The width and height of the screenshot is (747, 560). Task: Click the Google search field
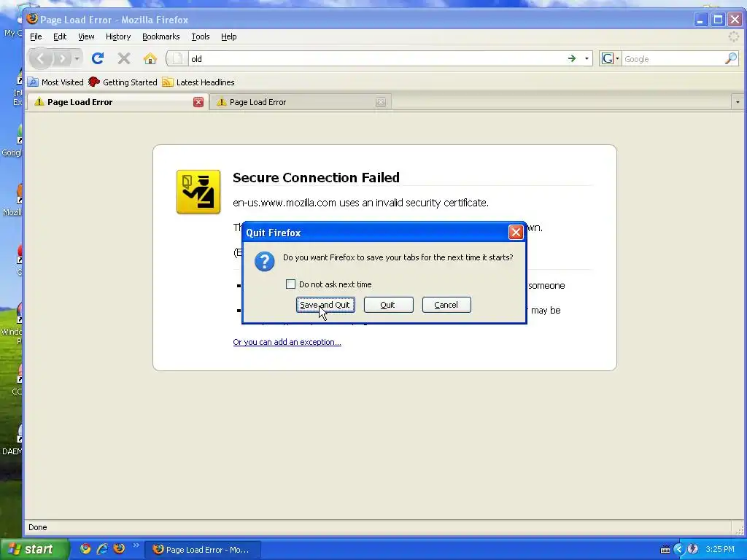point(673,59)
